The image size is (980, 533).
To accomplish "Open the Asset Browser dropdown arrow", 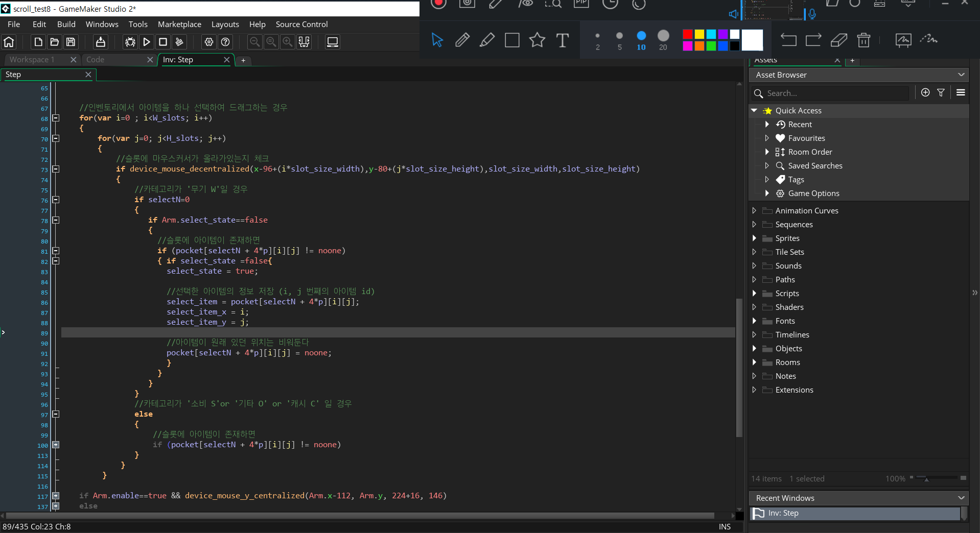I will (961, 75).
